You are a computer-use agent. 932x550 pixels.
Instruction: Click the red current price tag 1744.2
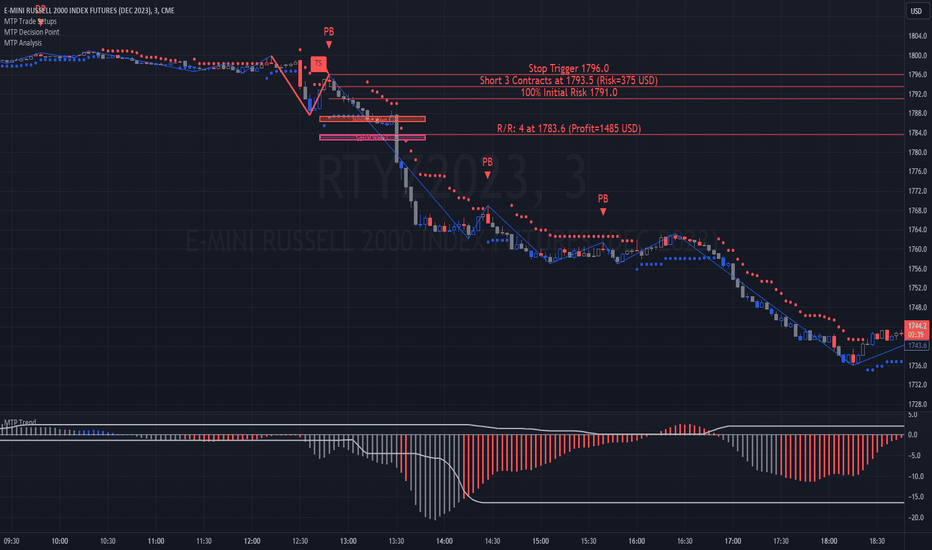pos(916,330)
